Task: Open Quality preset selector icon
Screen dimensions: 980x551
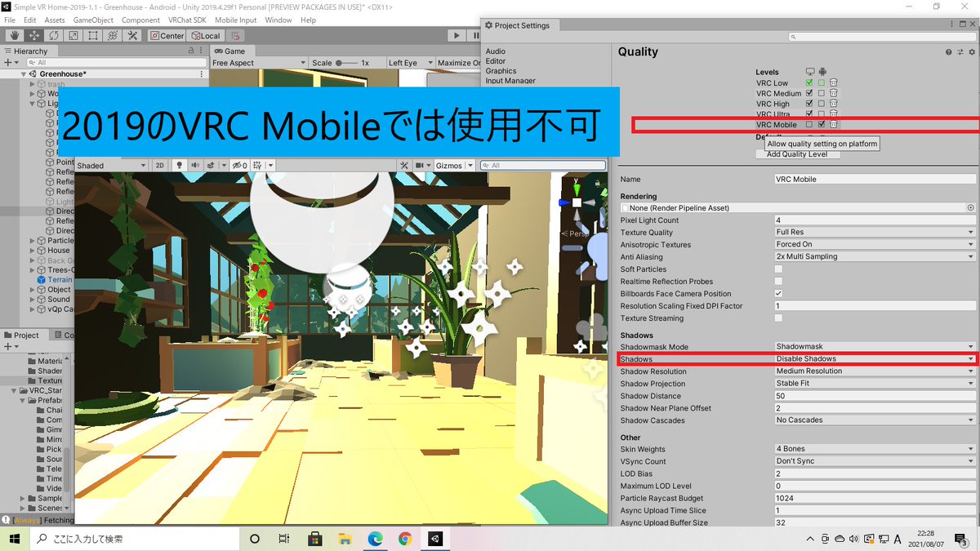Action: pyautogui.click(x=959, y=52)
